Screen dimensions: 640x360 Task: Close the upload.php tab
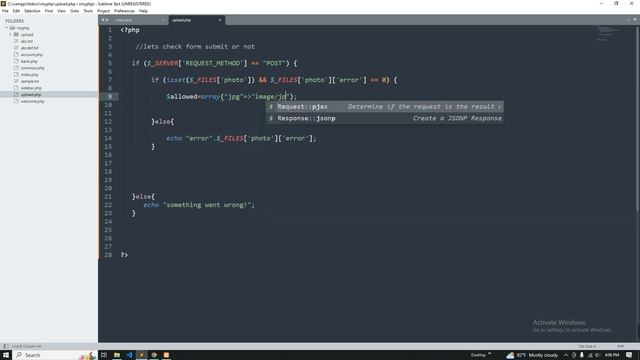pos(220,20)
